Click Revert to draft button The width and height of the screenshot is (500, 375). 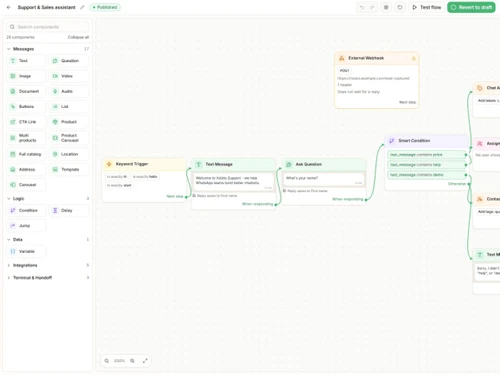(x=471, y=7)
